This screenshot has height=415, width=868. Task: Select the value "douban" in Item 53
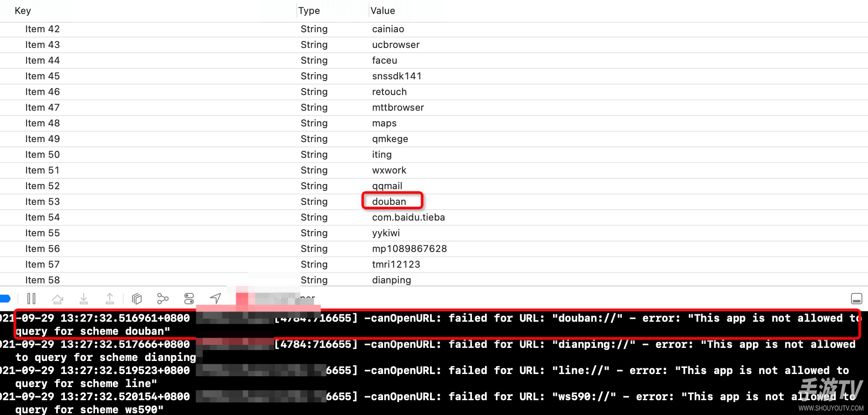[389, 202]
